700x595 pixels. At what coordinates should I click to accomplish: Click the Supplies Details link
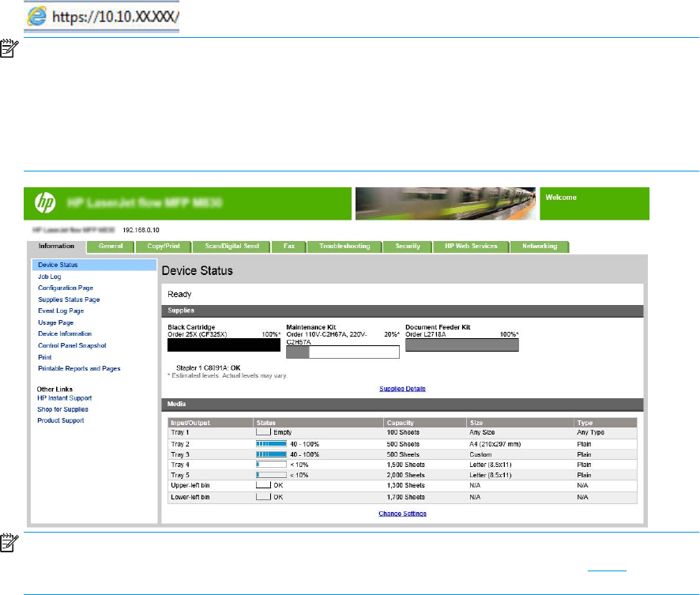403,389
